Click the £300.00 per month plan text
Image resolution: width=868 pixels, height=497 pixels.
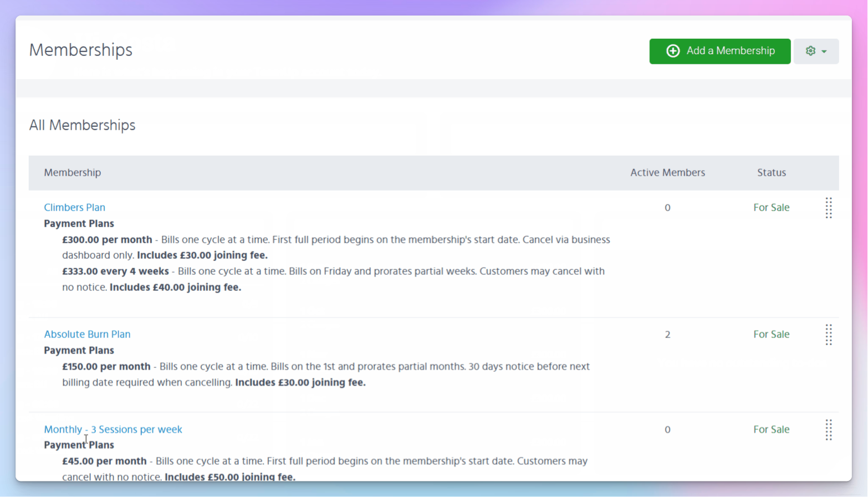[107, 239]
